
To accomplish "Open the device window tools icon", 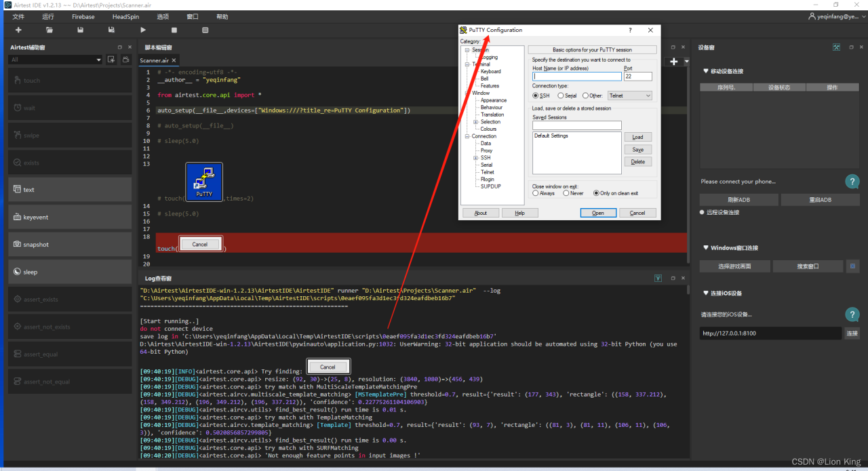I will coord(836,47).
